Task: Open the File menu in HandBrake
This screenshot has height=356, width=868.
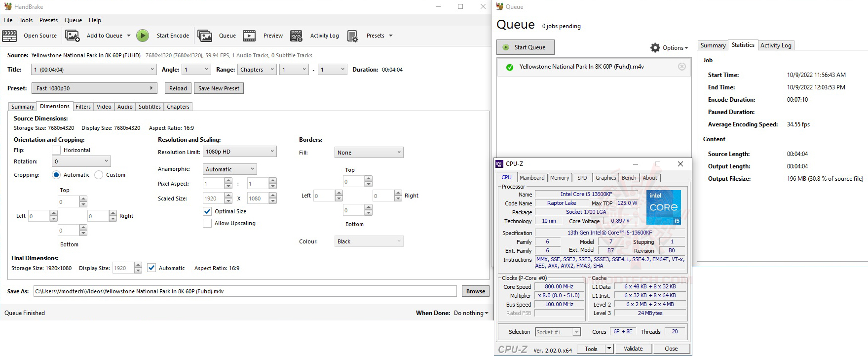Action: (8, 20)
